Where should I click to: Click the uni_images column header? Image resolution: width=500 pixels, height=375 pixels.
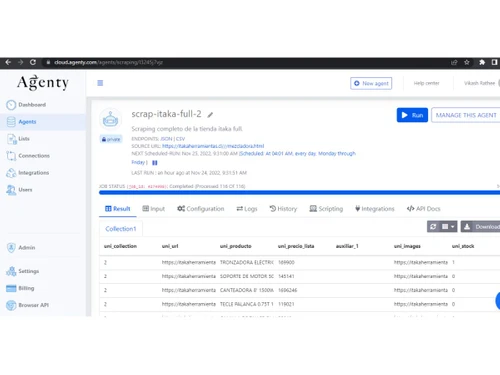coord(407,246)
